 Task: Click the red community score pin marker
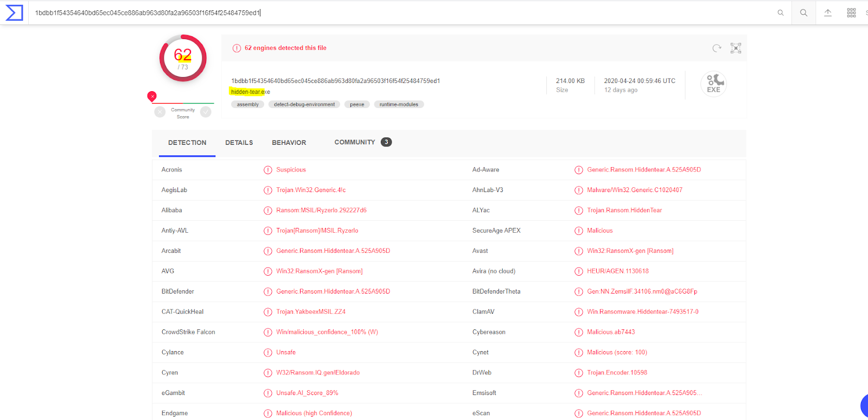pyautogui.click(x=152, y=97)
